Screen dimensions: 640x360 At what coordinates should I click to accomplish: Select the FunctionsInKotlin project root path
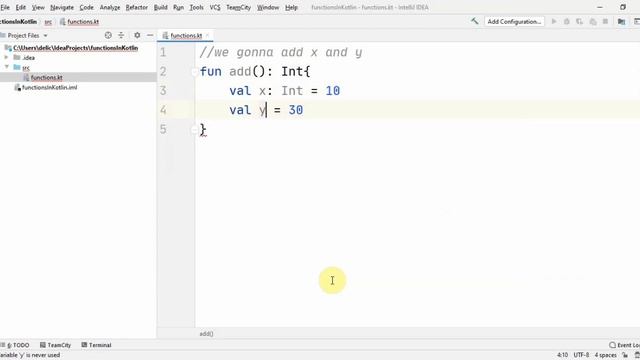pos(76,48)
